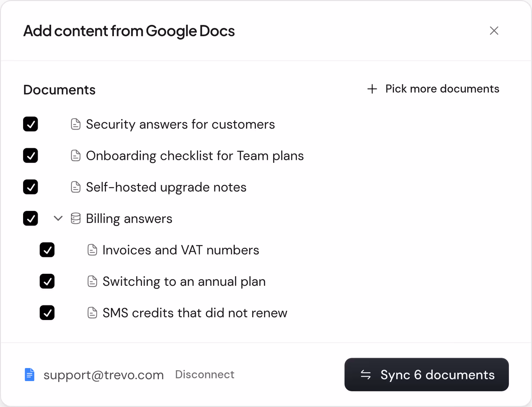This screenshot has height=407, width=532.
Task: Select Self-hosted upgrade notes label
Action: 166,187
